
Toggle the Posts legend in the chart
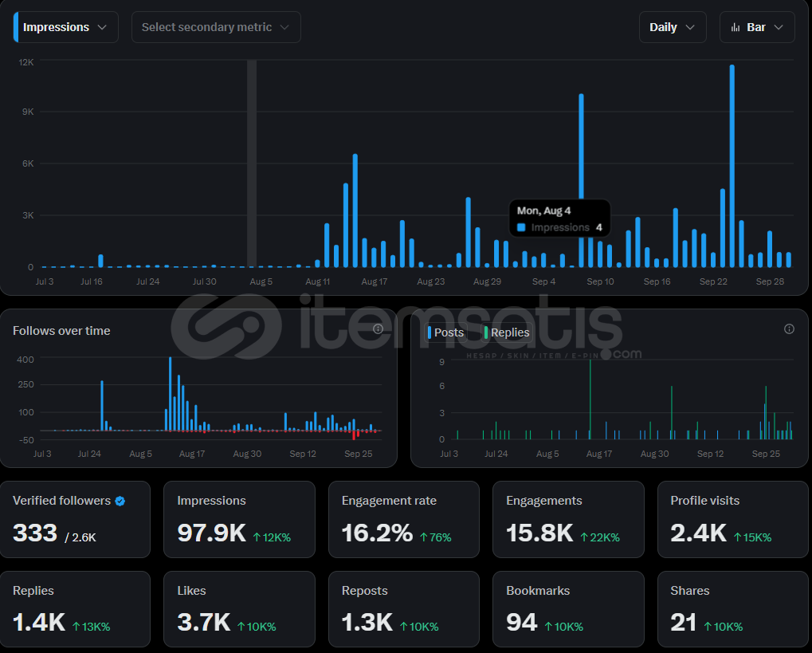[446, 332]
